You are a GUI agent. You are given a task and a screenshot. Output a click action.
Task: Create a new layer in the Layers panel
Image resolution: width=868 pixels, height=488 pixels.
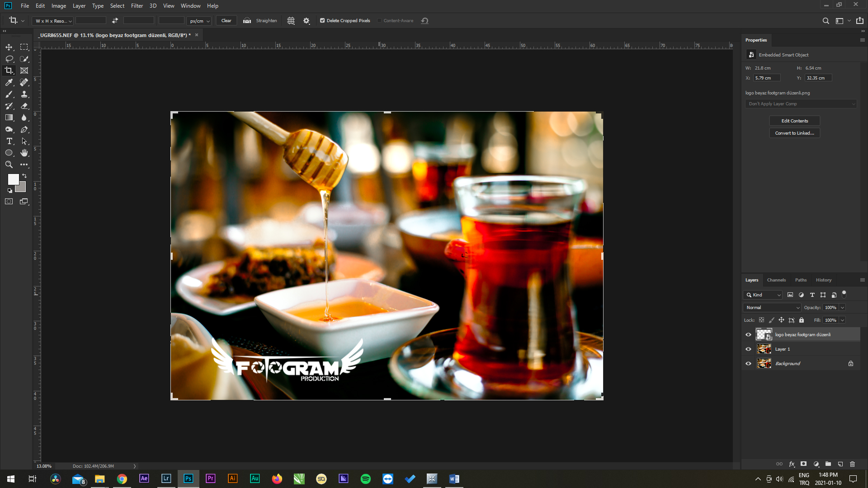click(840, 464)
